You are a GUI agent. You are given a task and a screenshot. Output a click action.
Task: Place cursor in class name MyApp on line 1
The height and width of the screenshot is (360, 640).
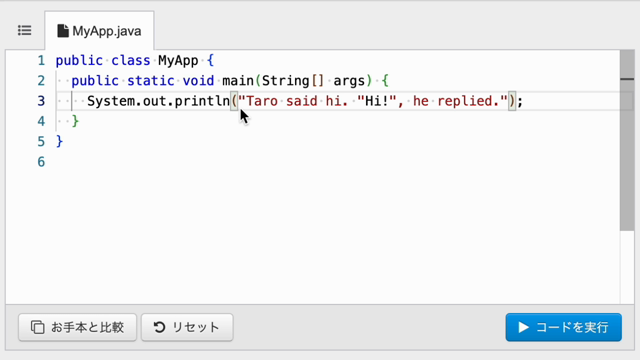[178, 61]
